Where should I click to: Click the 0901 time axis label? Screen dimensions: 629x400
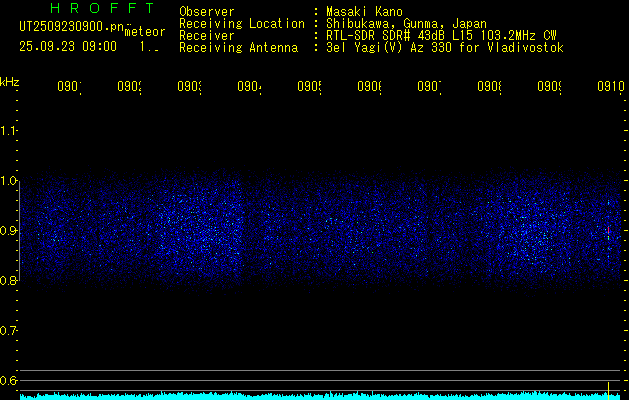[69, 87]
